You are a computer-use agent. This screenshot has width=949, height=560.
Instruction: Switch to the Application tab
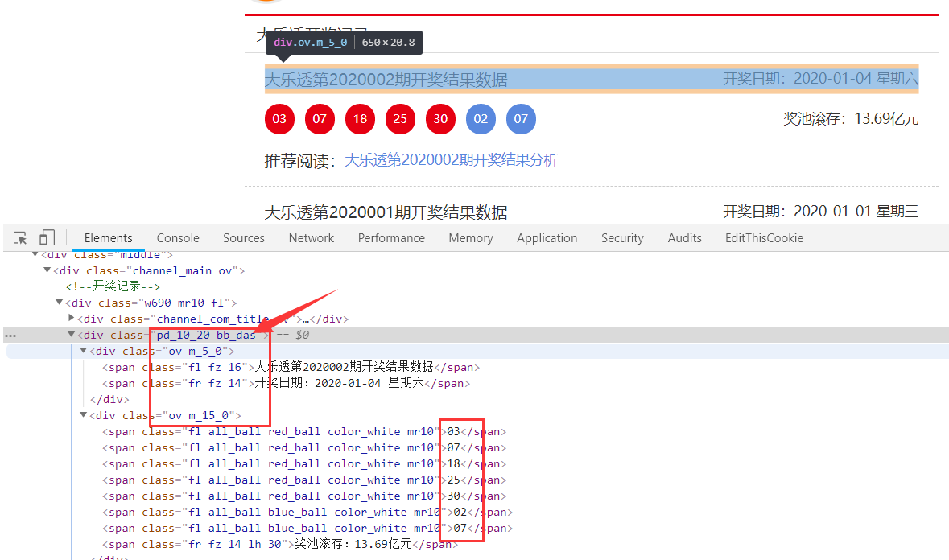[547, 238]
